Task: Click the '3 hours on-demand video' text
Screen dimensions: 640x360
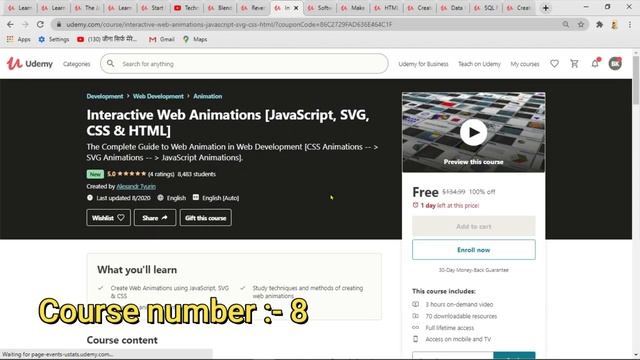Action: point(459,304)
